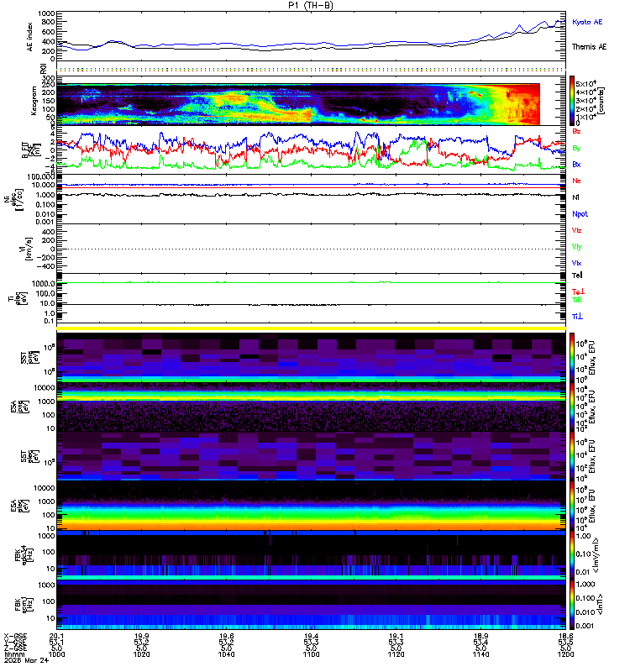Viewport: 630px width, 672px height.
Task: Click the 1140 time axis tick label
Action: (480, 654)
